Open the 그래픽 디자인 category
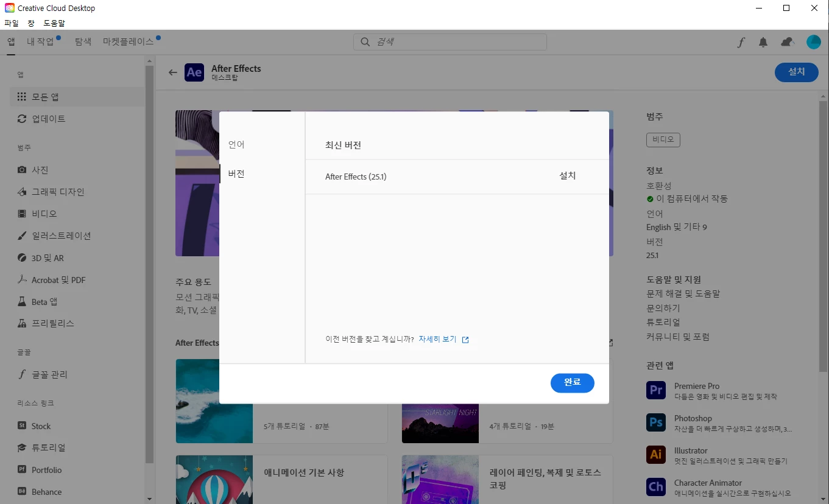Viewport: 829px width, 504px height. [x=77, y=192]
